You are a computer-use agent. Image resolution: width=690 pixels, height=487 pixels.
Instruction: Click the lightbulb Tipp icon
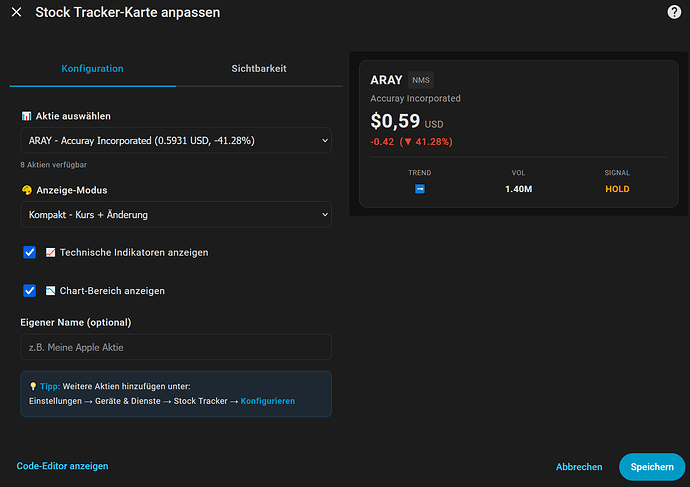tap(33, 385)
